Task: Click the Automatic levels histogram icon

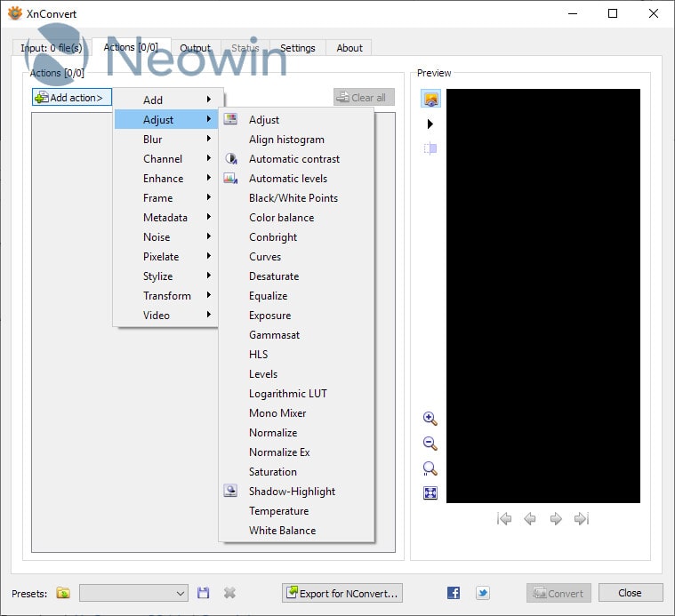Action: coord(230,178)
